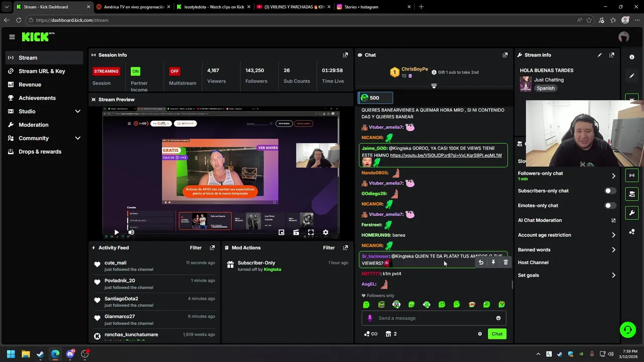Click the browser address bar
This screenshot has height=362, width=644.
point(302,20)
